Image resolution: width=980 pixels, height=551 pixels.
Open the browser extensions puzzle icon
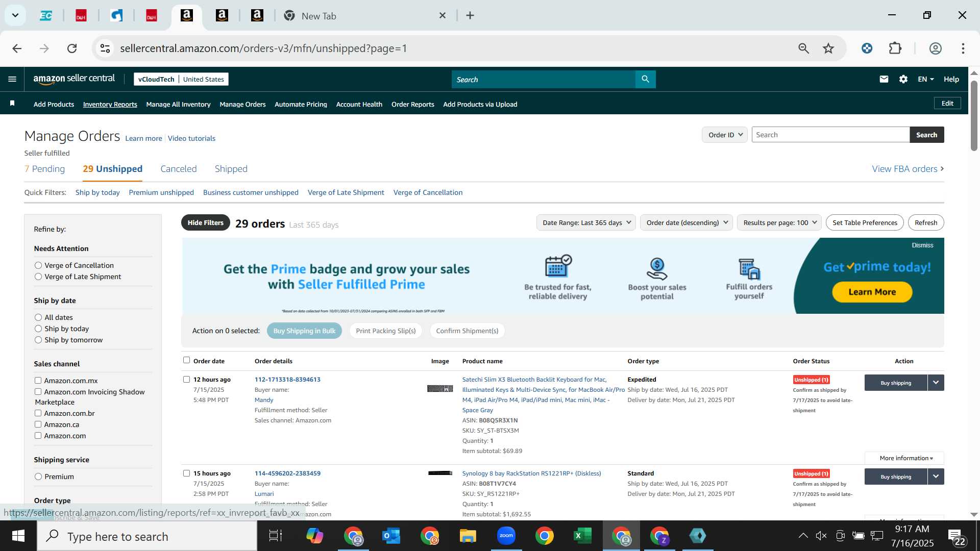click(x=895, y=48)
